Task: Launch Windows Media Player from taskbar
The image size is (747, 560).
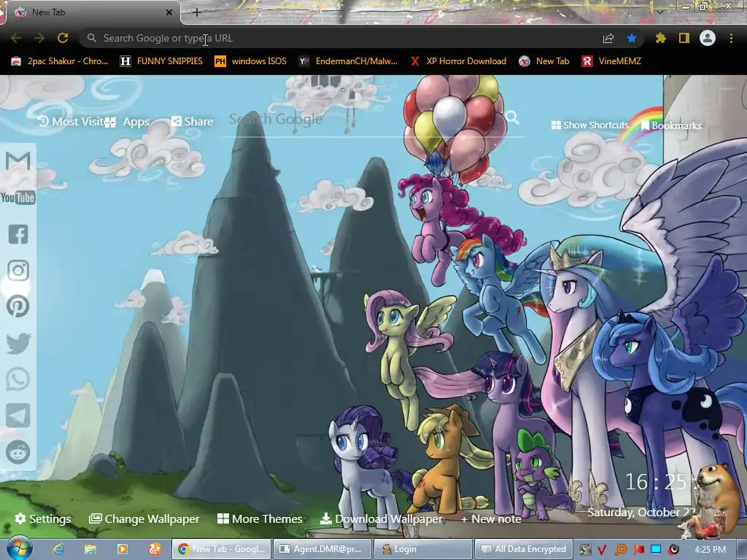Action: point(123,549)
